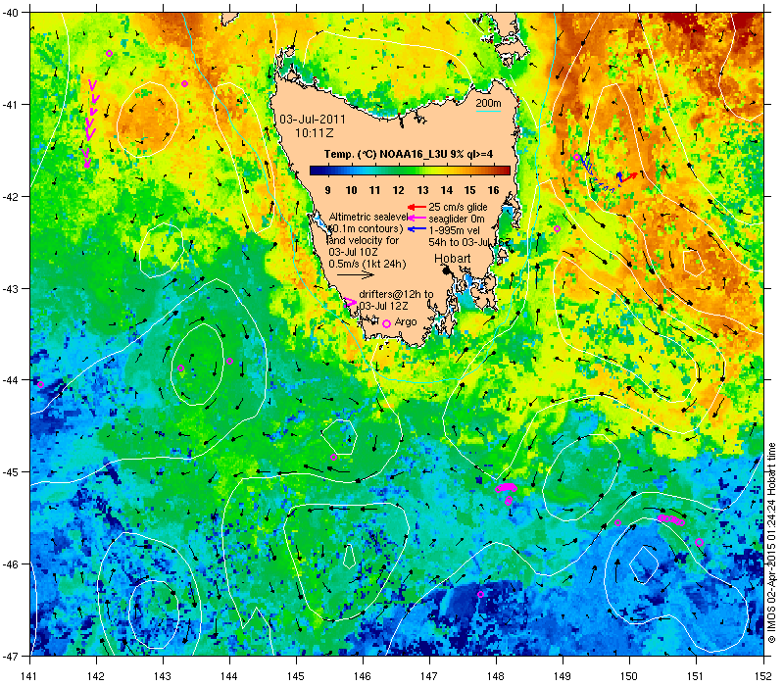Click the magenta drifter track V marks near 142E

(x=89, y=123)
